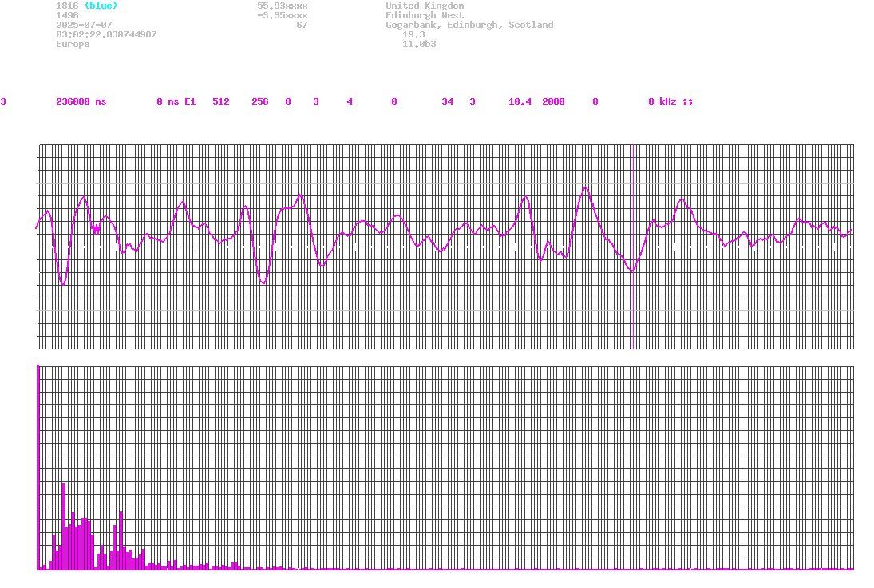Click the channel label 'E1'
874x588 pixels.
pyautogui.click(x=190, y=101)
